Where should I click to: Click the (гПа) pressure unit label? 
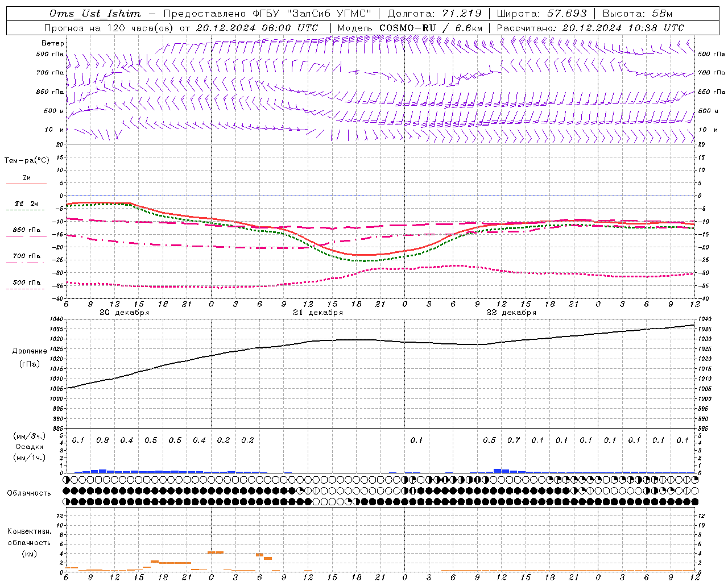tap(30, 364)
